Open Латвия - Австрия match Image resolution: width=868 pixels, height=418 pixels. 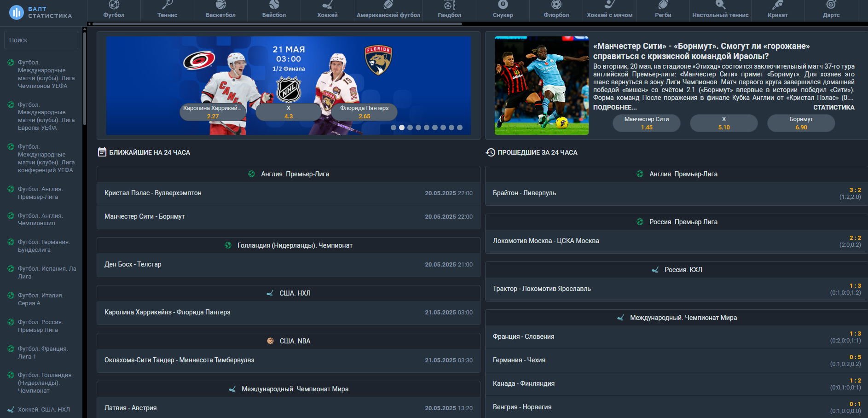point(289,408)
